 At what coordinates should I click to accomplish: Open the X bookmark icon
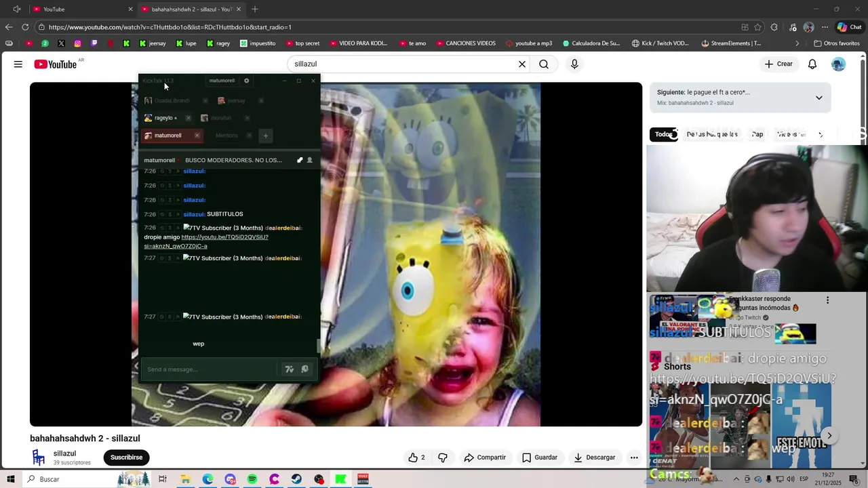tap(61, 43)
